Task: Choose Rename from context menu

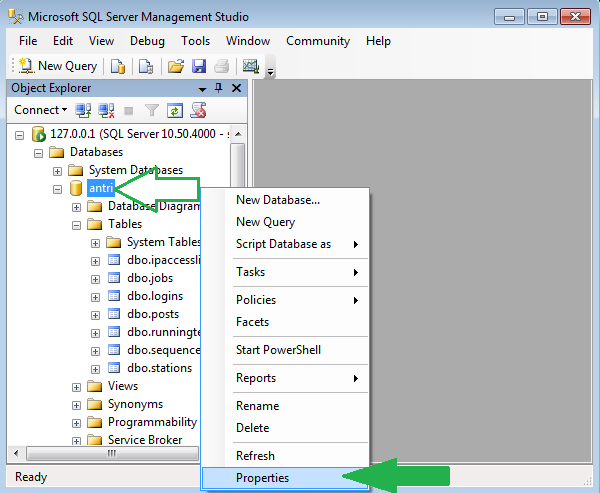Action: pos(285,406)
